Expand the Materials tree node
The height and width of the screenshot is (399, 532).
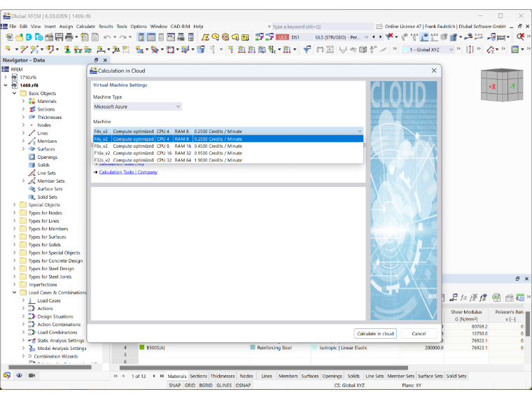coord(23,101)
